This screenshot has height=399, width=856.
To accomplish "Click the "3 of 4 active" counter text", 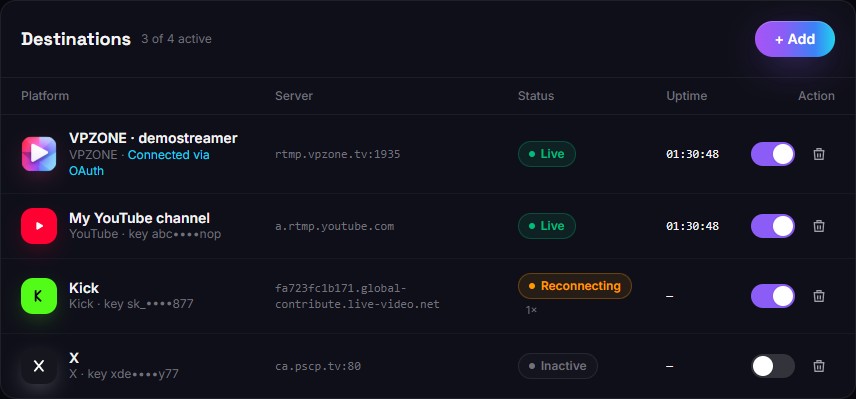I will [176, 39].
